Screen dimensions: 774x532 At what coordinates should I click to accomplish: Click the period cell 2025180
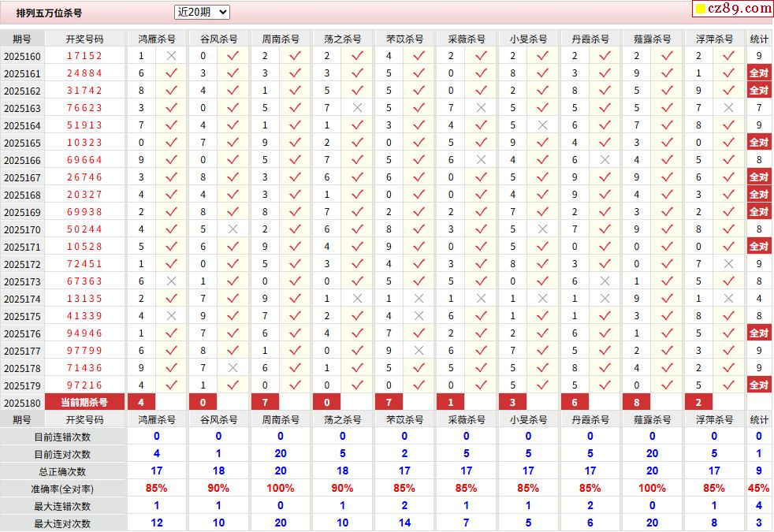click(22, 403)
